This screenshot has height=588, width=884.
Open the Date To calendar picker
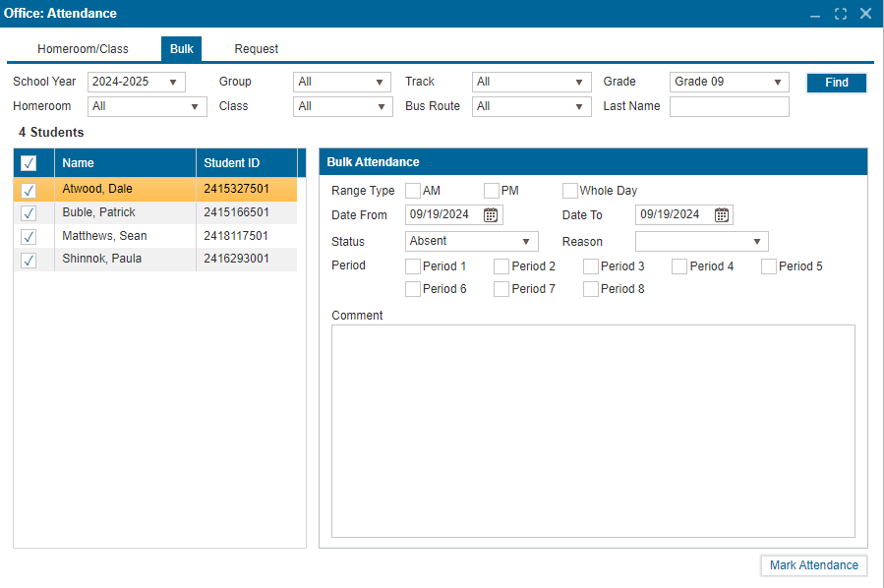pos(721,215)
